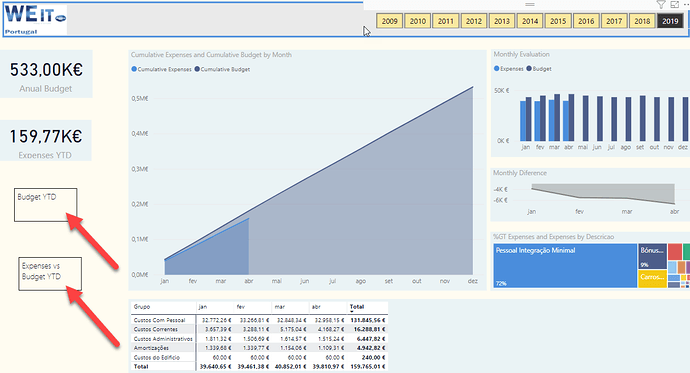Select the Amortizações table row

259,348
